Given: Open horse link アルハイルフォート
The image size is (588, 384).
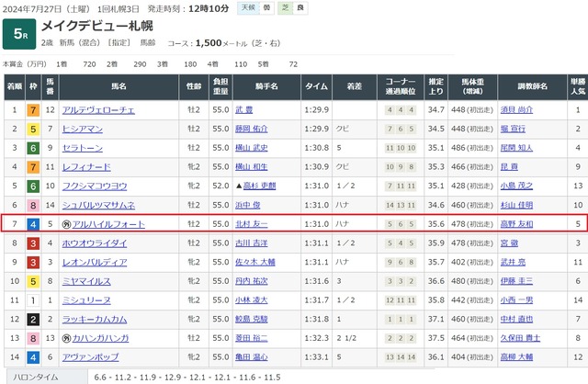Looking at the screenshot, I should click(x=108, y=224).
